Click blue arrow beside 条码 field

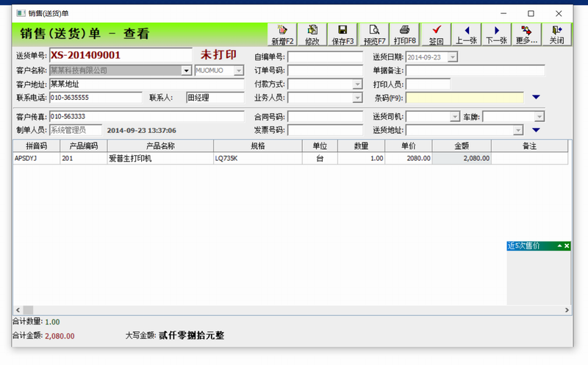click(536, 97)
